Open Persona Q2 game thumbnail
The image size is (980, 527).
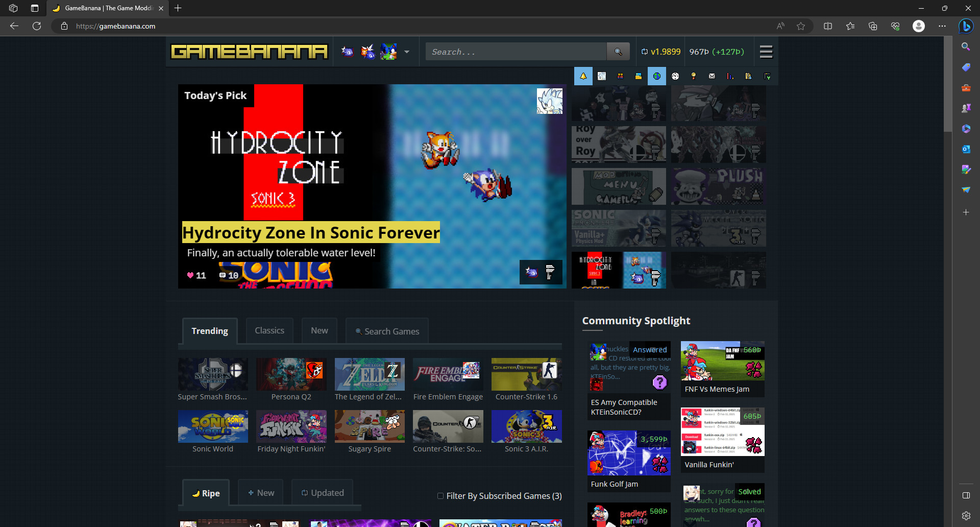(291, 374)
